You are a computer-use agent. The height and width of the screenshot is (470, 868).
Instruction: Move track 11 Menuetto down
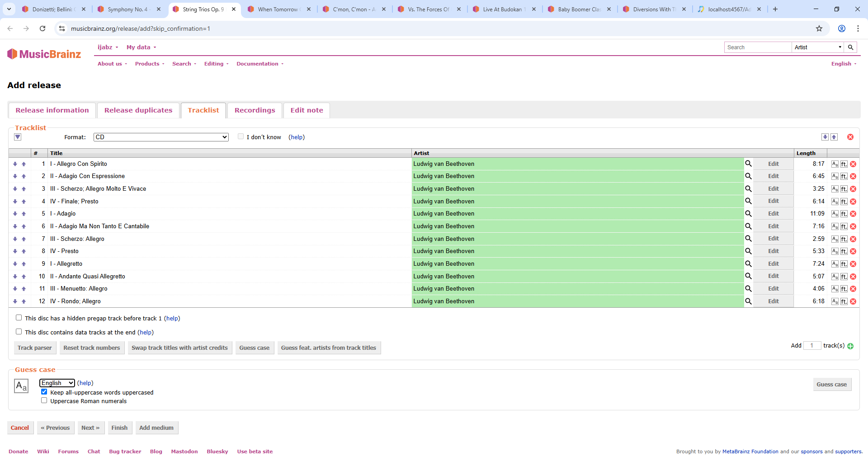pos(15,289)
